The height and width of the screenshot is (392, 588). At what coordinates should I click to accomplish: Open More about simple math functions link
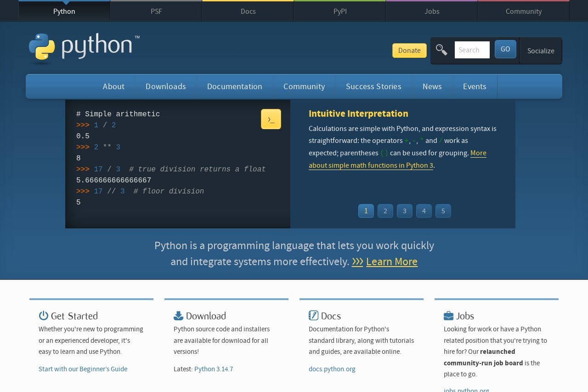pos(397,159)
